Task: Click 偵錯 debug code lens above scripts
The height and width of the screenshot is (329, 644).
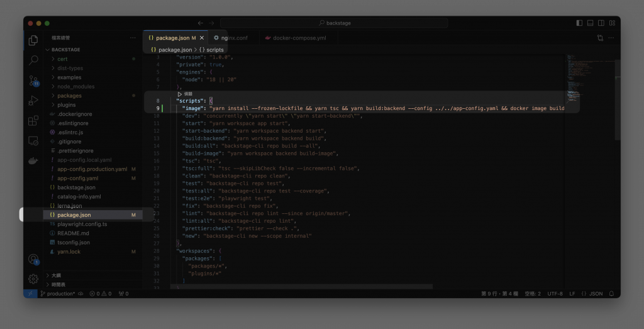Action: click(x=185, y=94)
